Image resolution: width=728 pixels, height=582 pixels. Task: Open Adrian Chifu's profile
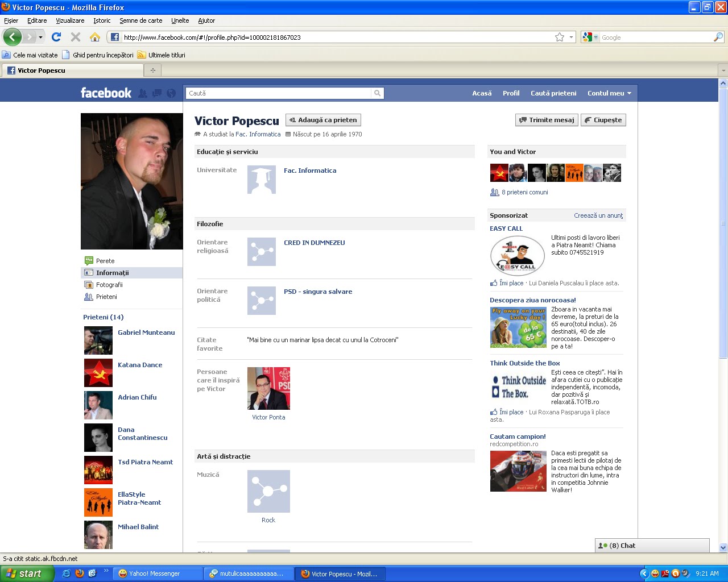point(137,397)
